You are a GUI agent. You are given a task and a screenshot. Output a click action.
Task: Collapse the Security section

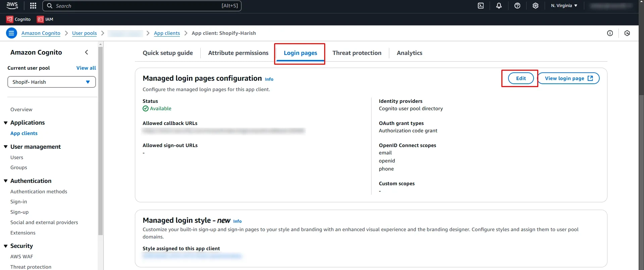(x=6, y=246)
